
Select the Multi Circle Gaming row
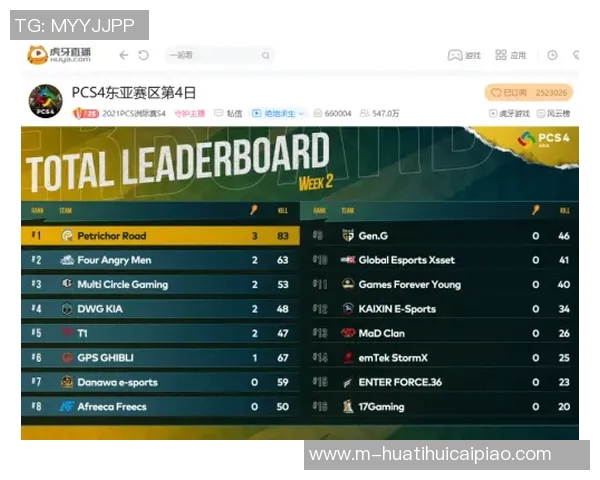point(160,284)
